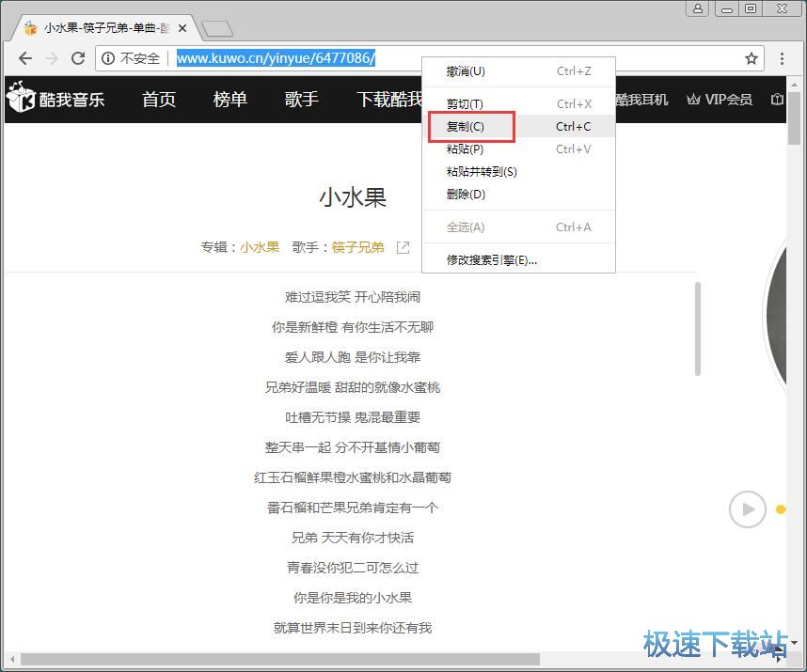Select 剪切(T) from the context menu
Screen dimensions: 807x672
pyautogui.click(x=466, y=104)
